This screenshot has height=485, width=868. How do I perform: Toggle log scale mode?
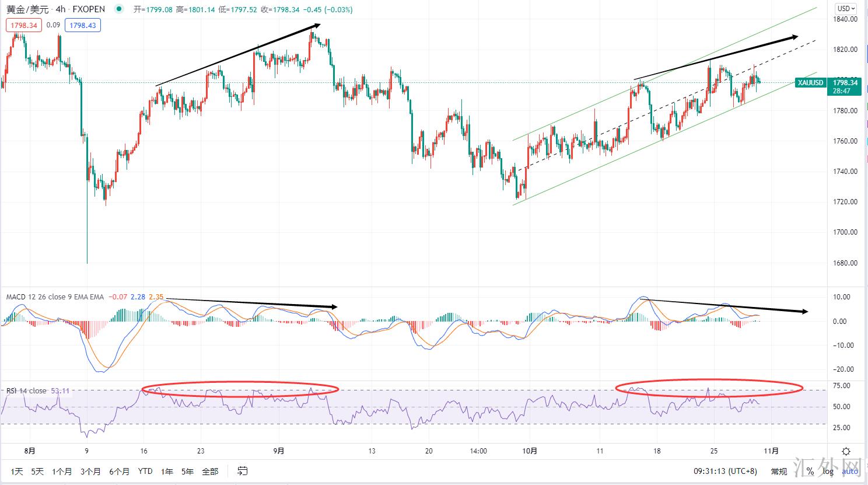828,471
